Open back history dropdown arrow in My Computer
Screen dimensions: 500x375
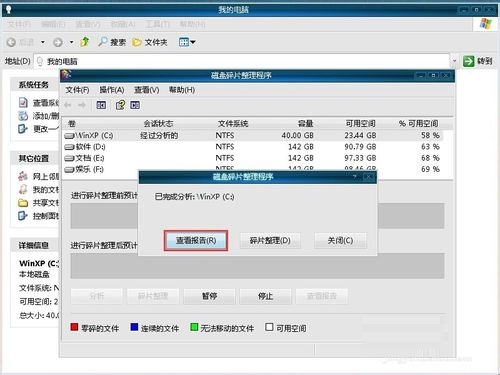coord(43,42)
